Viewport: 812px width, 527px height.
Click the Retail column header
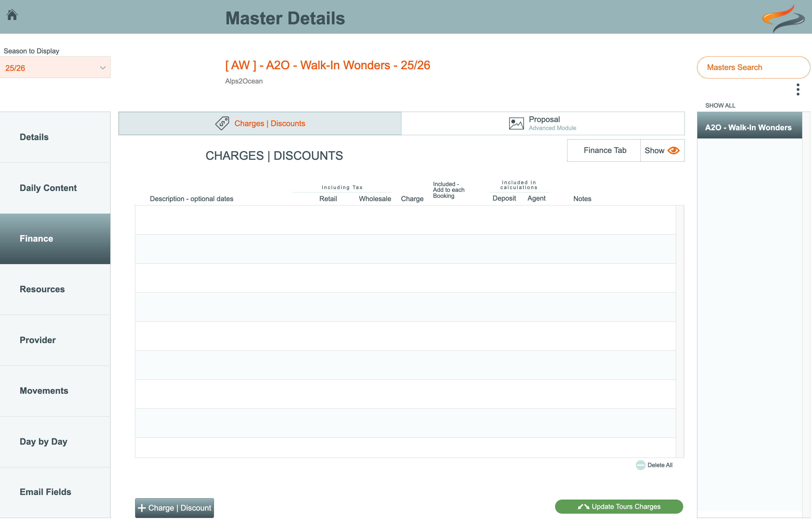pyautogui.click(x=328, y=199)
